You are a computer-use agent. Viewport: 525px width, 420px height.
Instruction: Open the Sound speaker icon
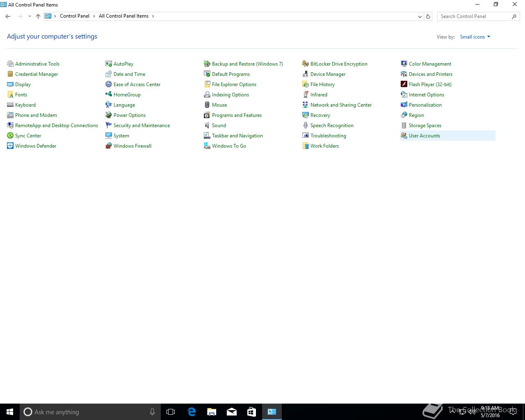coord(207,125)
